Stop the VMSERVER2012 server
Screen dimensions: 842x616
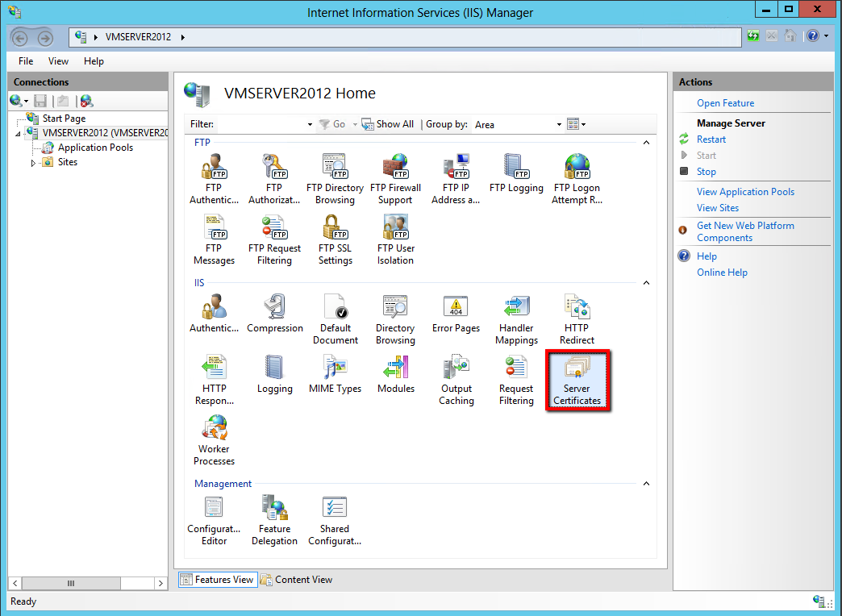pos(707,171)
